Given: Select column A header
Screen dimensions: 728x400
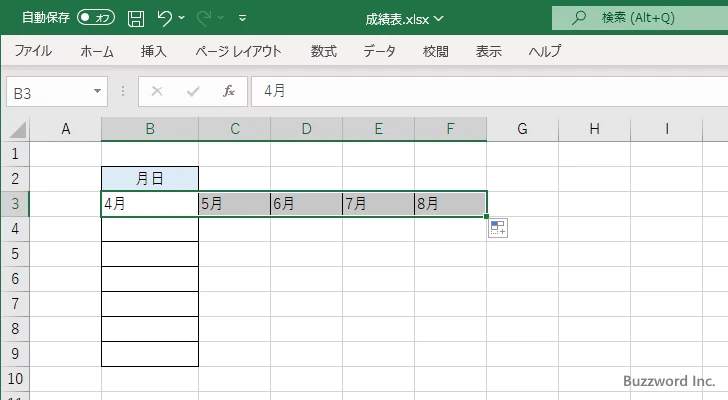Looking at the screenshot, I should [65, 129].
